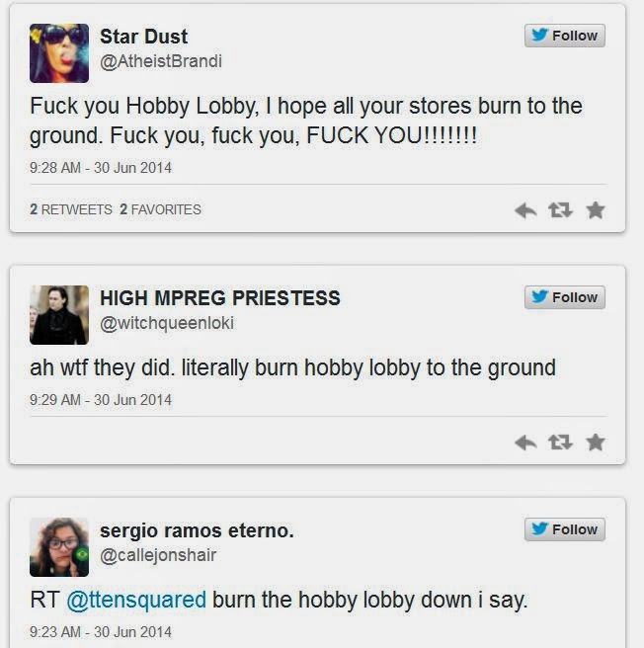Screen dimensions: 644x648
Task: Visit the @callejonshair handle
Action: click(x=158, y=555)
